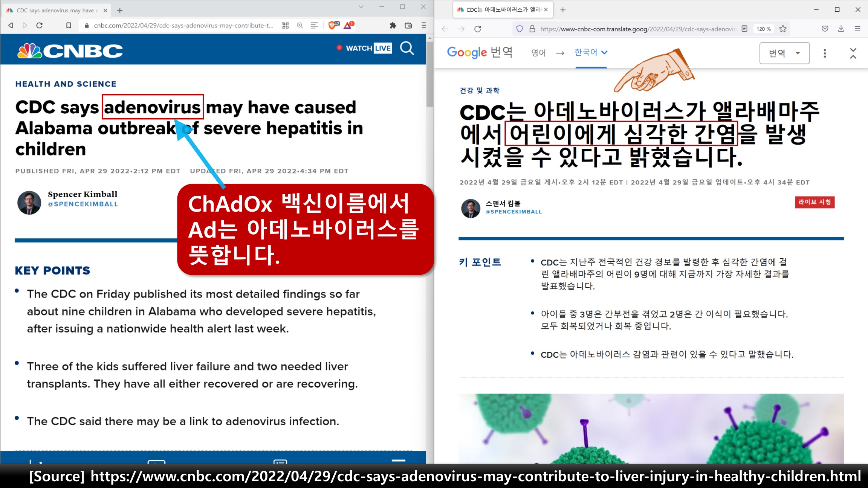This screenshot has width=868, height=488.
Task: Bookmark the translated page with the star icon
Action: [x=783, y=29]
